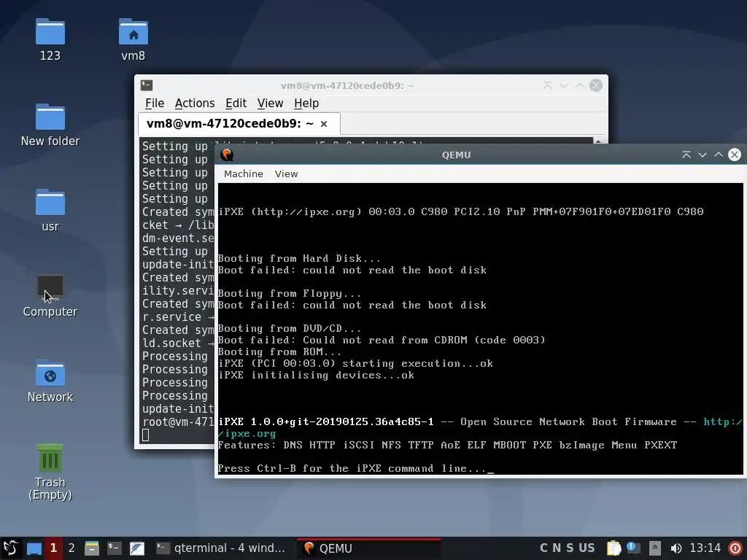Click the QEMU window icon in titlebar
Screen dimensions: 747x560
tap(228, 155)
